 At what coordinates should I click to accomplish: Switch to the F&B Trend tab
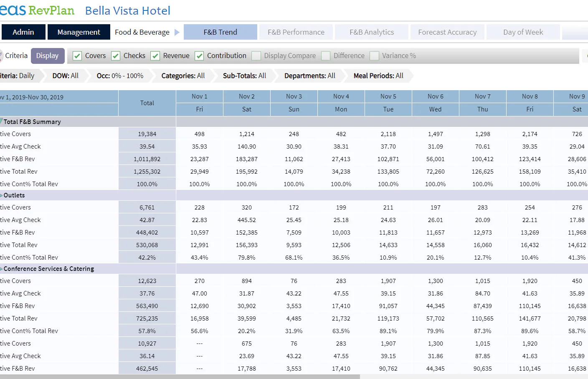click(x=220, y=32)
